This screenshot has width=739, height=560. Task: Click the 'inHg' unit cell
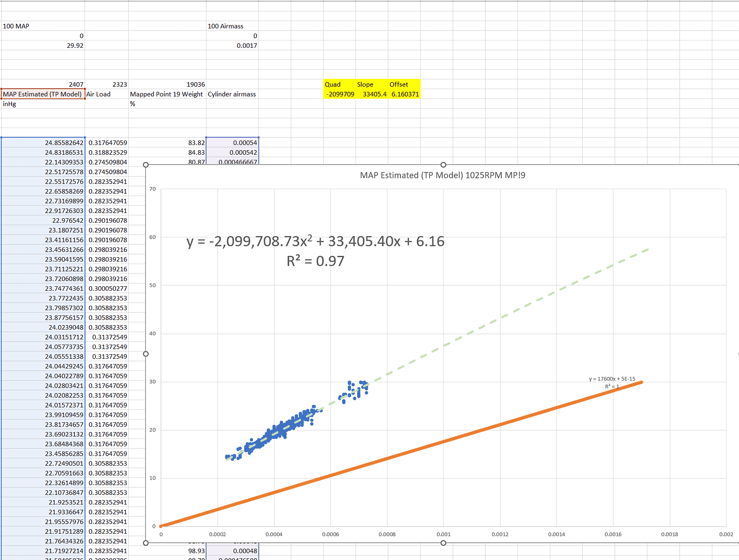(43, 104)
